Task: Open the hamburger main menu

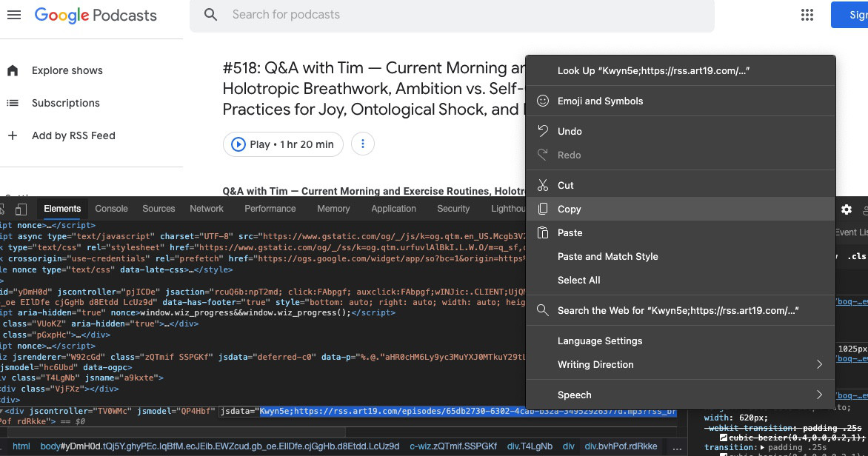Action: pos(14,15)
